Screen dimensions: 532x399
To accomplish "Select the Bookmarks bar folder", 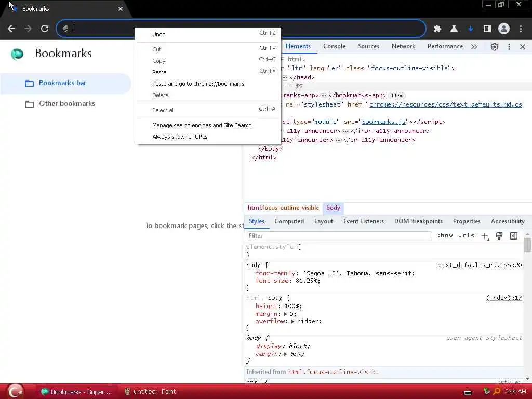I will (65, 83).
